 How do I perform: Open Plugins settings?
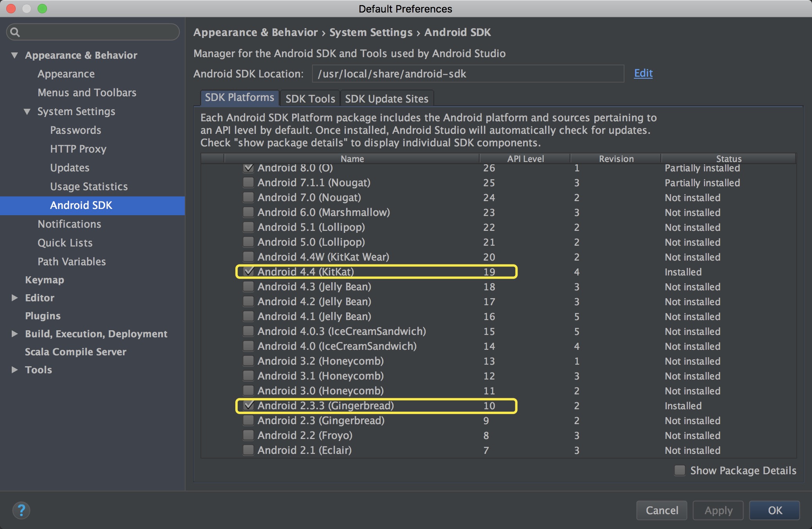pos(43,316)
